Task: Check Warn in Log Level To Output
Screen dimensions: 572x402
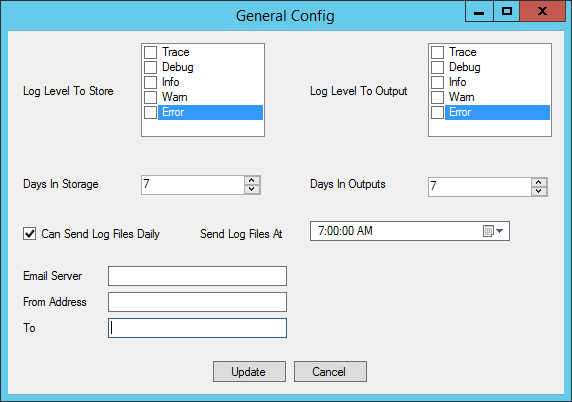Action: coord(437,97)
